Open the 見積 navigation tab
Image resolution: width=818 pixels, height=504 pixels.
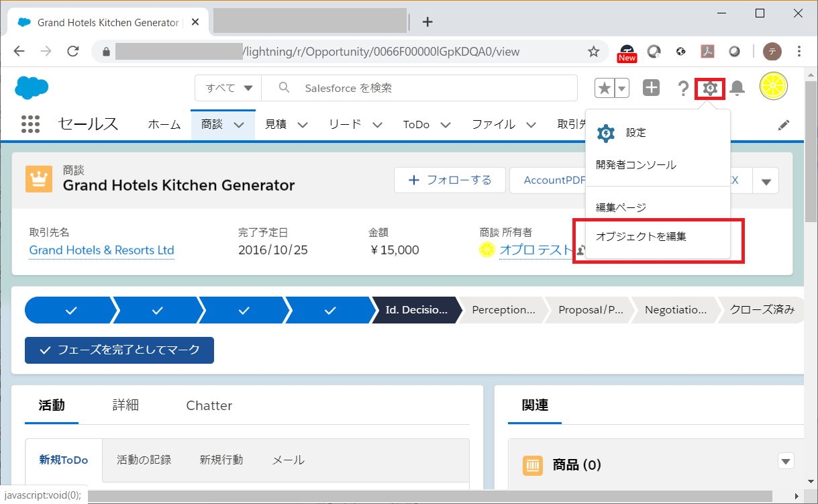(276, 124)
